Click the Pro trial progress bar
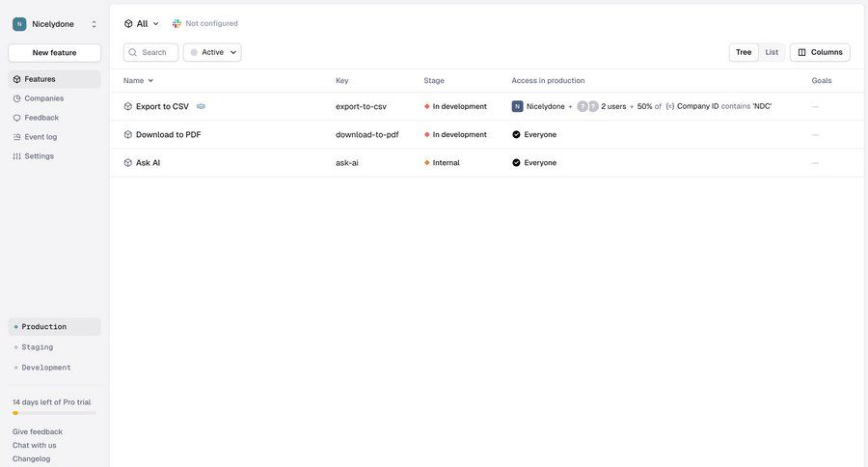The image size is (868, 467). point(54,413)
